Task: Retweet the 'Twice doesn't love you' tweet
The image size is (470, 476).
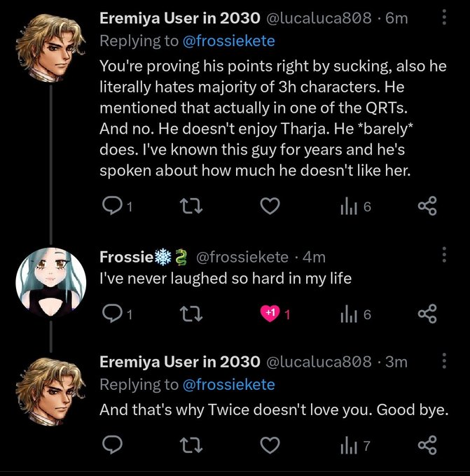Action: point(191,445)
